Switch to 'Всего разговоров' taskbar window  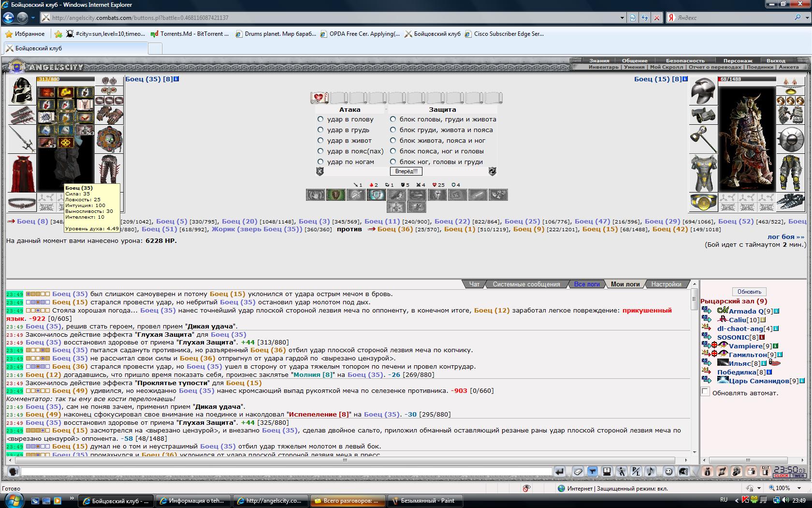[x=348, y=501]
